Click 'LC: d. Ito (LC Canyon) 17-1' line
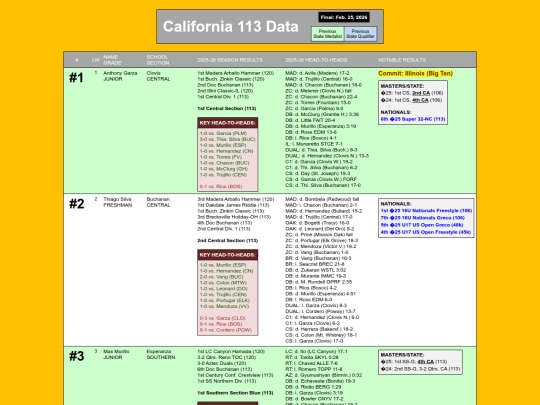Image resolution: width=540 pixels, height=405 pixels. click(x=316, y=351)
